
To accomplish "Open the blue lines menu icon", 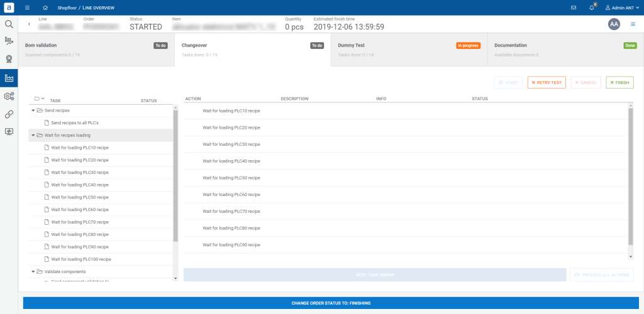I will coord(633,24).
